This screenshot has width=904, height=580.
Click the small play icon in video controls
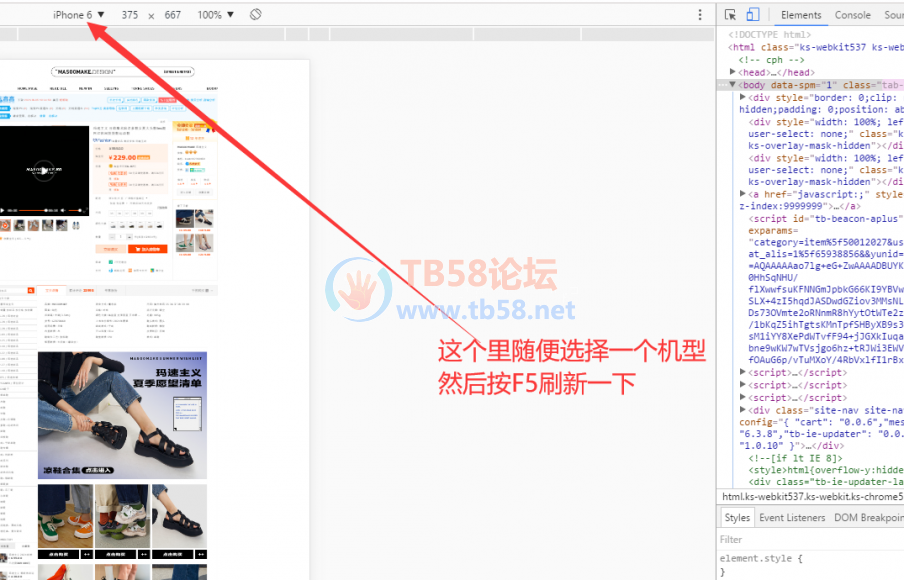click(2, 210)
